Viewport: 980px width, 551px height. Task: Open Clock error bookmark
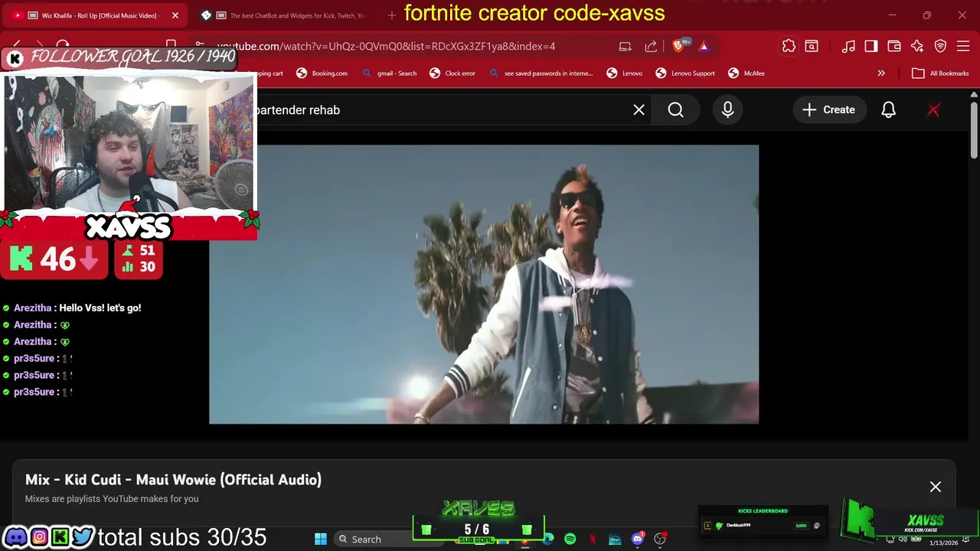pos(452,73)
